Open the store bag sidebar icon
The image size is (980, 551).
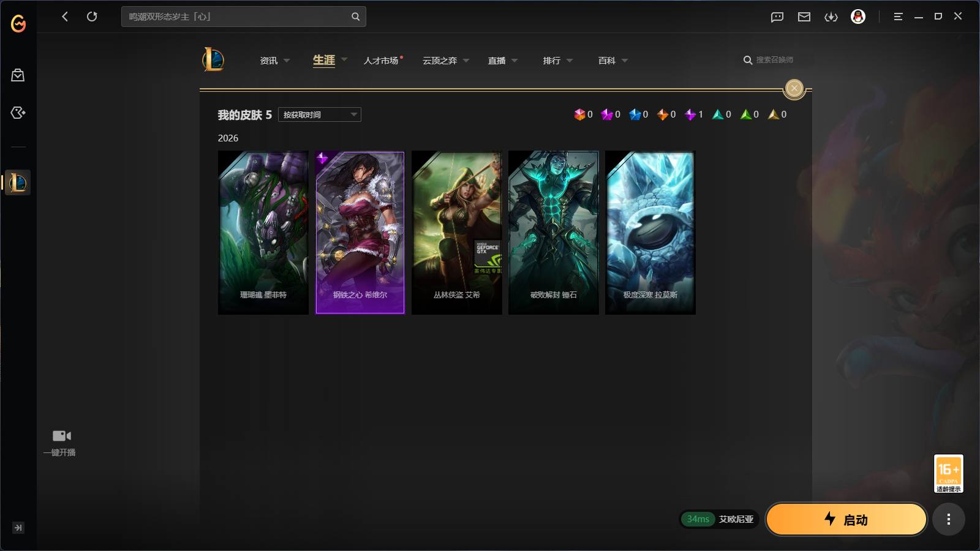click(18, 75)
